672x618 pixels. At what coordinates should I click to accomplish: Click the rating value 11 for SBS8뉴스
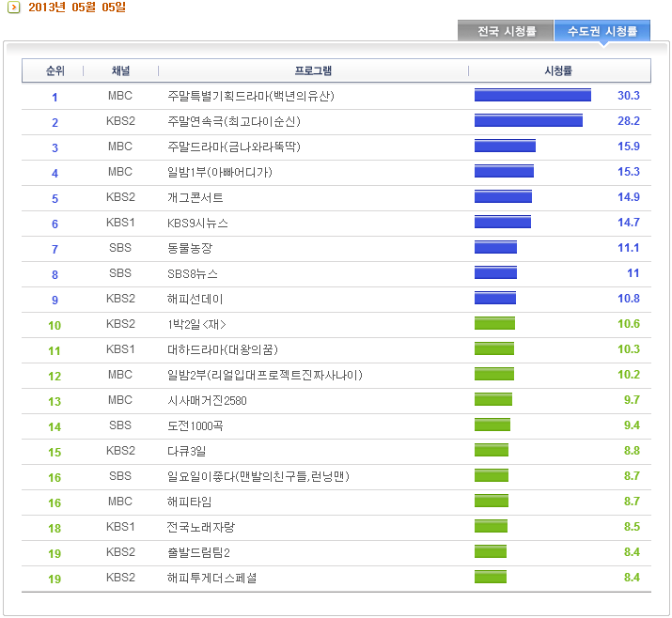tap(633, 272)
